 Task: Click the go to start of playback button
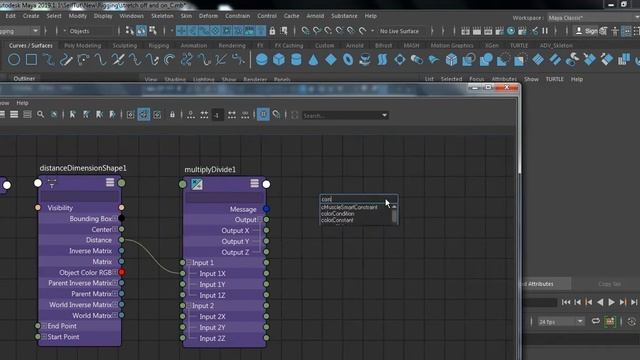[x=566, y=302]
